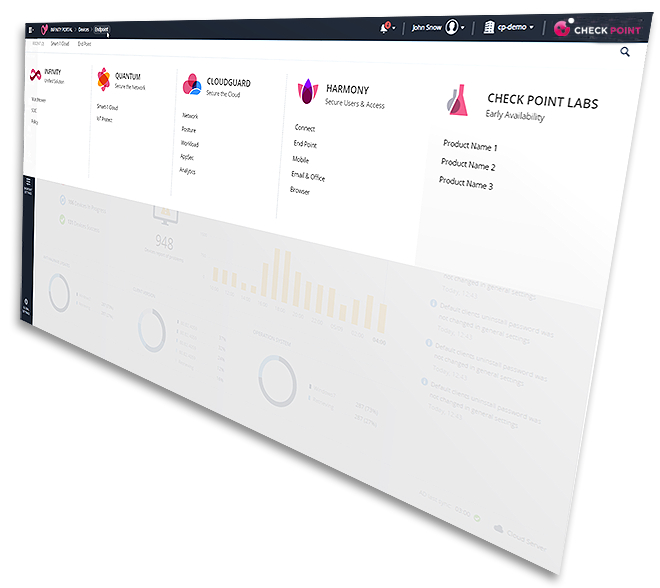
Task: Open the INFINITY heading
Action: pos(53,72)
